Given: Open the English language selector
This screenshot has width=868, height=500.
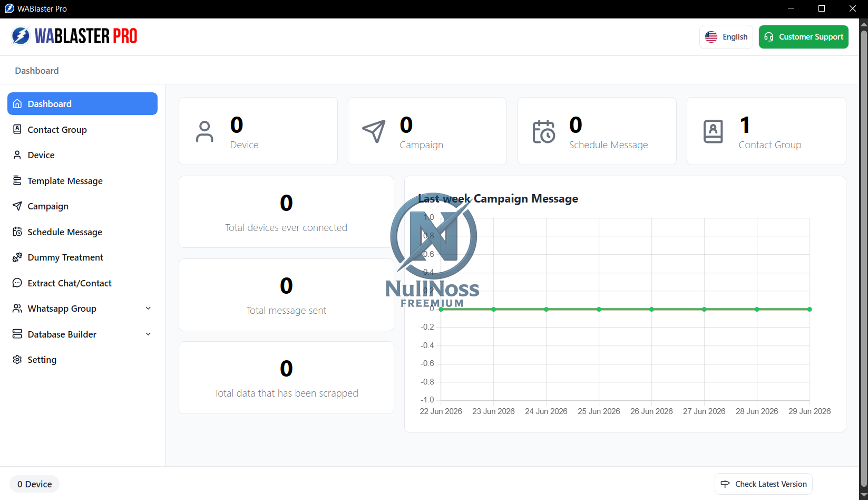Looking at the screenshot, I should point(726,37).
